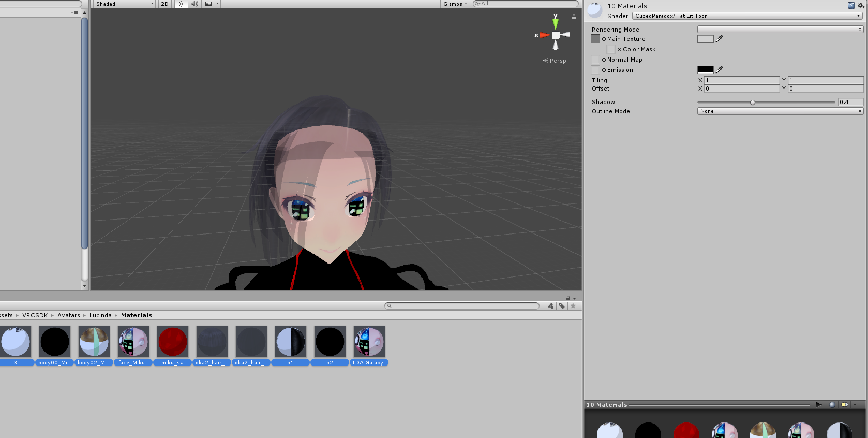Click Main Texture color eyedropper icon
The width and height of the screenshot is (868, 438).
719,39
